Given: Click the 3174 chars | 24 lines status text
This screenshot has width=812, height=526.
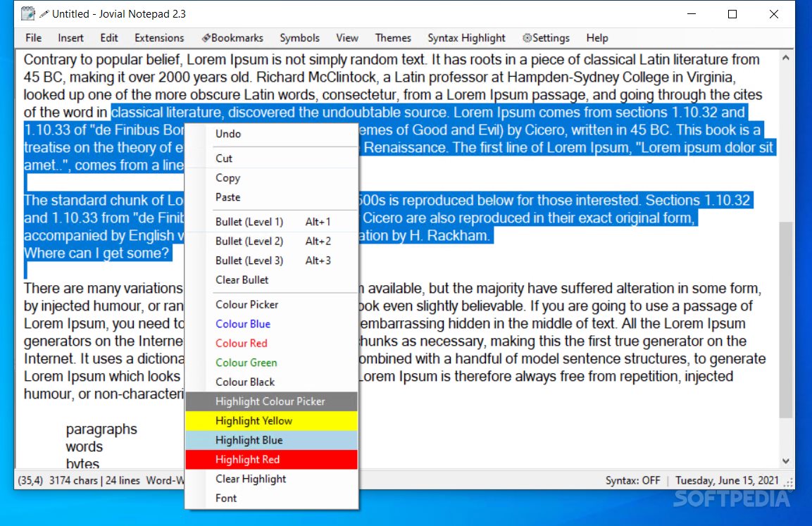Looking at the screenshot, I should [94, 480].
